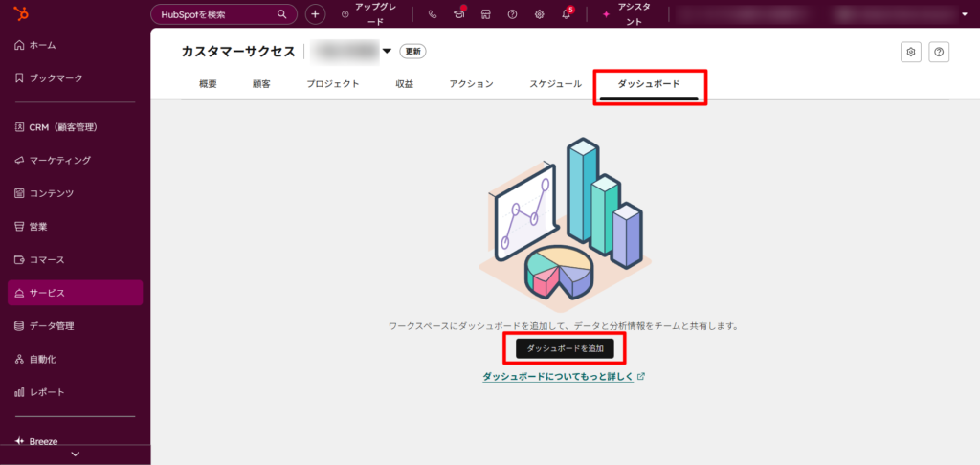This screenshot has width=980, height=465.
Task: Select サービス in sidebar
Action: click(x=75, y=293)
